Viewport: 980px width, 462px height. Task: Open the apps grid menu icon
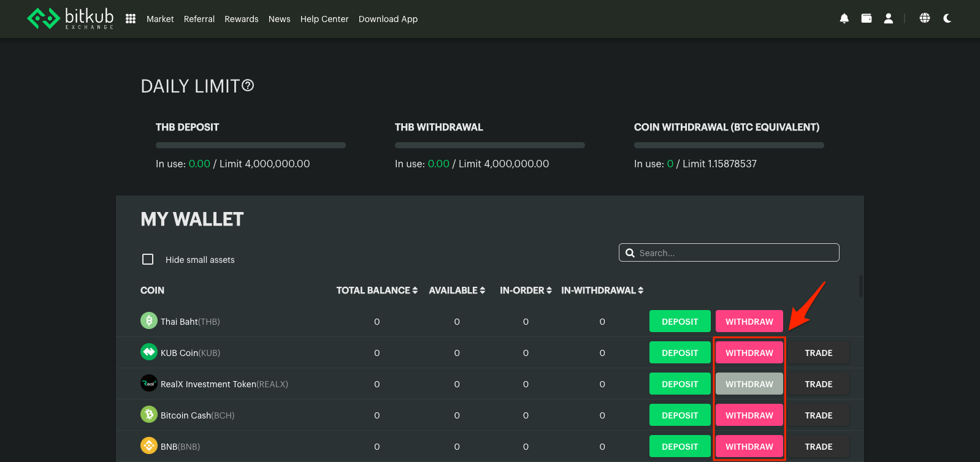[131, 19]
